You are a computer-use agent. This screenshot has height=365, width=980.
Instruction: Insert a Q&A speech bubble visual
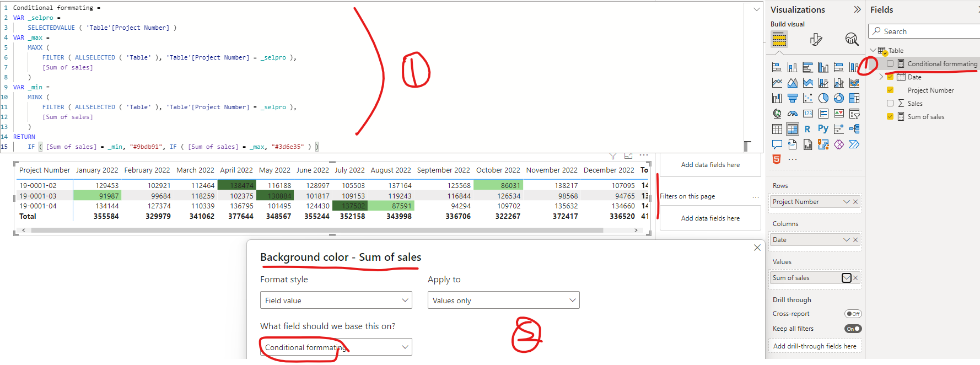click(x=777, y=144)
